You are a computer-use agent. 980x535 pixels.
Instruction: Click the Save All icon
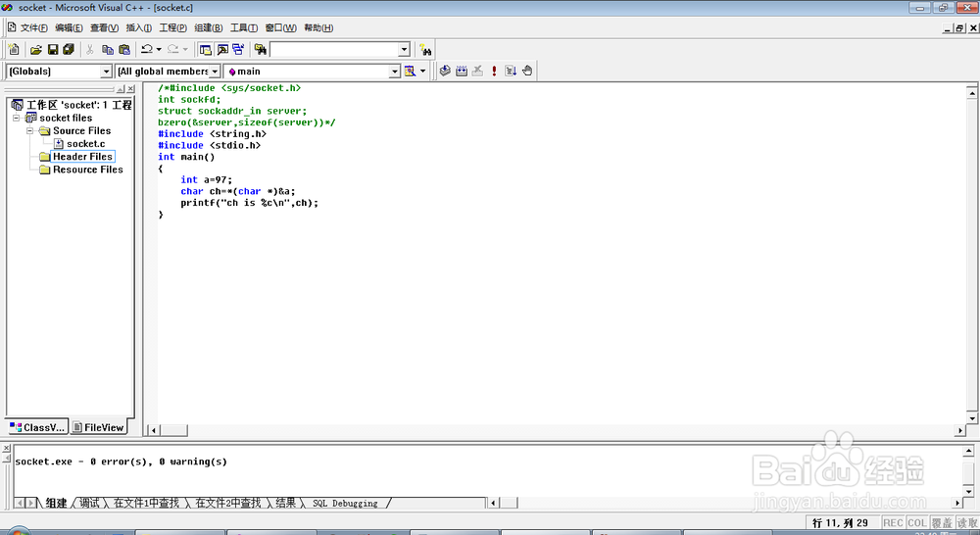coord(69,49)
